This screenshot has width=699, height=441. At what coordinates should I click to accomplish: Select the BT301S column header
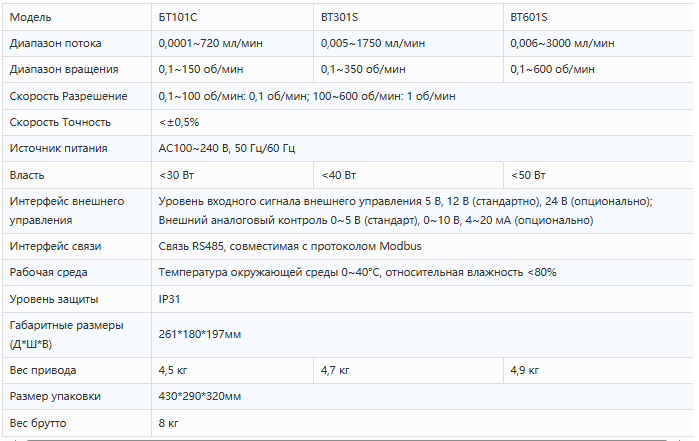408,17
